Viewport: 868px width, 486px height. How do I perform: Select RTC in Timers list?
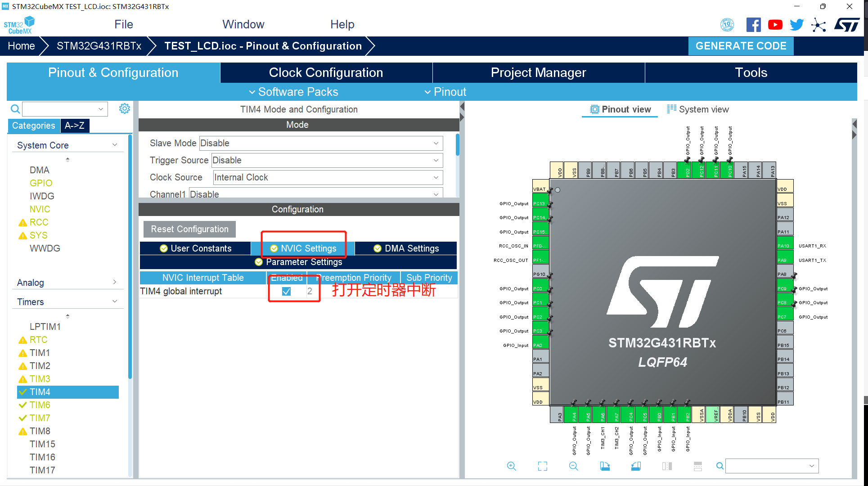point(39,340)
